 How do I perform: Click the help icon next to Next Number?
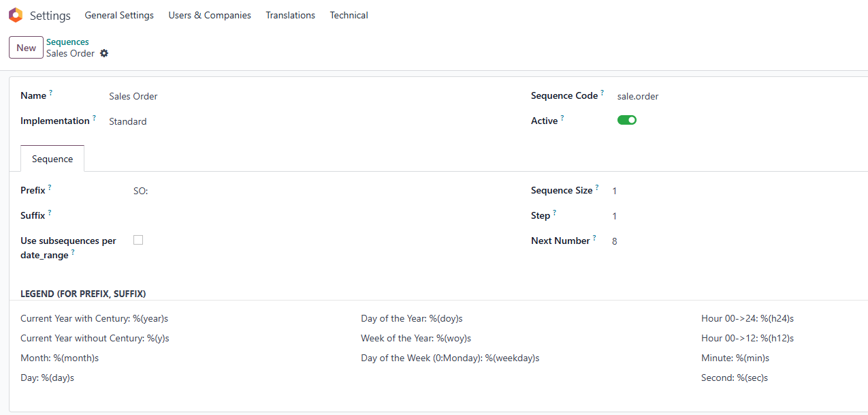(594, 238)
